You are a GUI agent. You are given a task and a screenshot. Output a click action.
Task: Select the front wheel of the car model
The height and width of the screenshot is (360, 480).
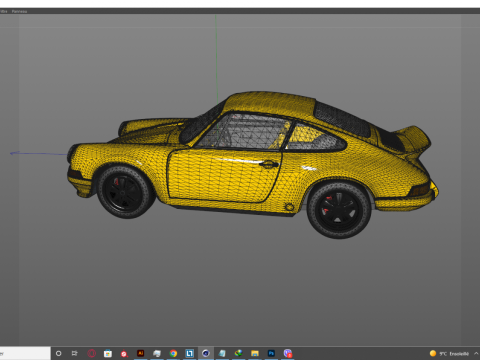click(125, 192)
